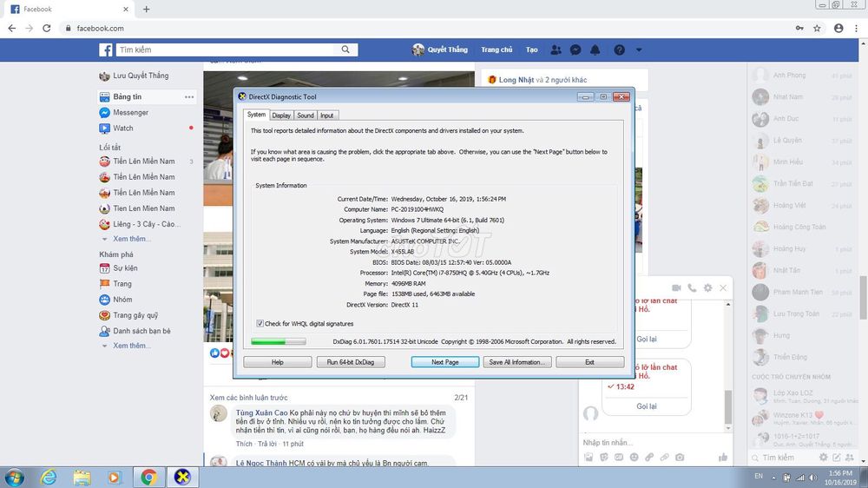Go to Trang chủ in Facebook header
Image resolution: width=868 pixels, height=488 pixels.
pyautogui.click(x=496, y=49)
